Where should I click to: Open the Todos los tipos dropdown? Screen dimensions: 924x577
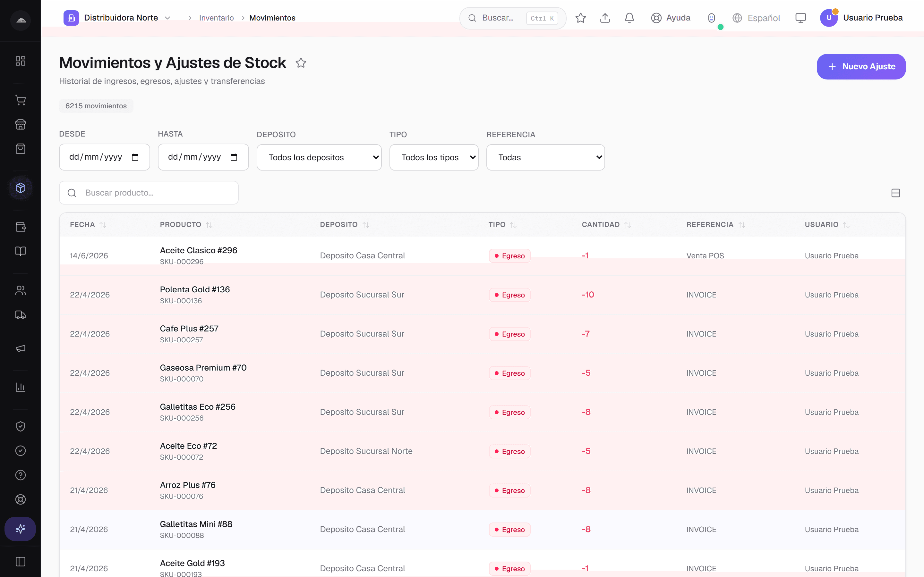click(x=434, y=157)
